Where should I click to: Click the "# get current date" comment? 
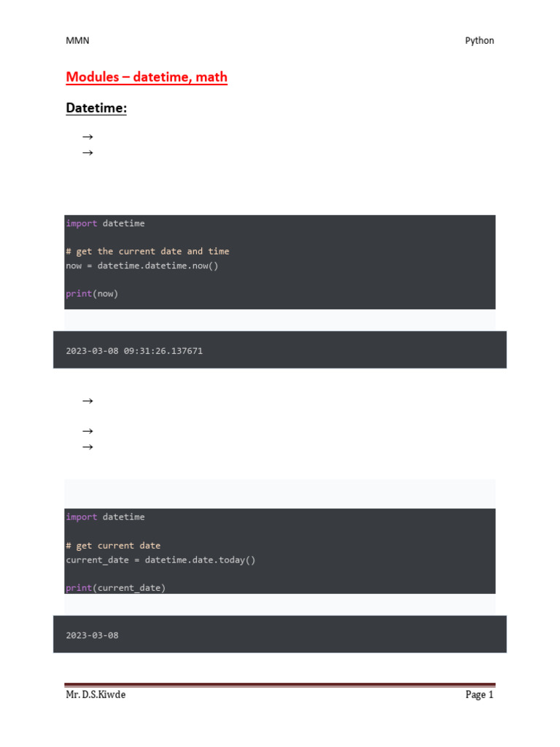pos(113,546)
